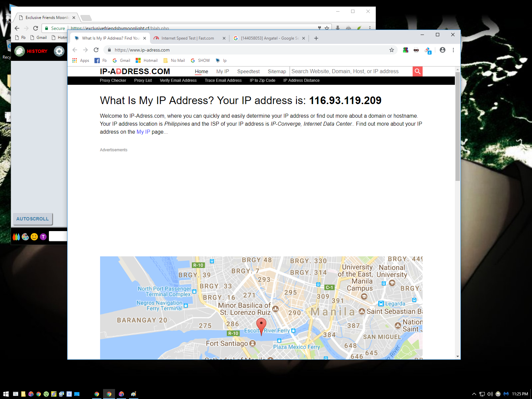Click address bar showing ip-adress.com

[x=246, y=50]
